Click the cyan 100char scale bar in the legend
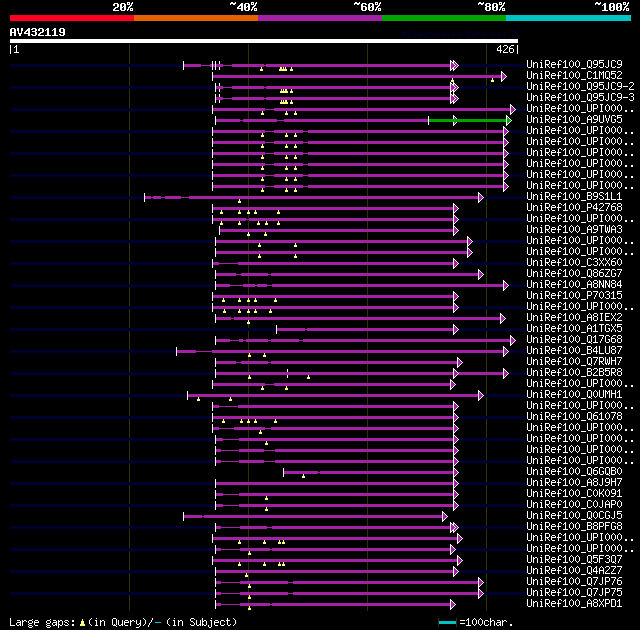The width and height of the screenshot is (640, 630). coord(447,622)
